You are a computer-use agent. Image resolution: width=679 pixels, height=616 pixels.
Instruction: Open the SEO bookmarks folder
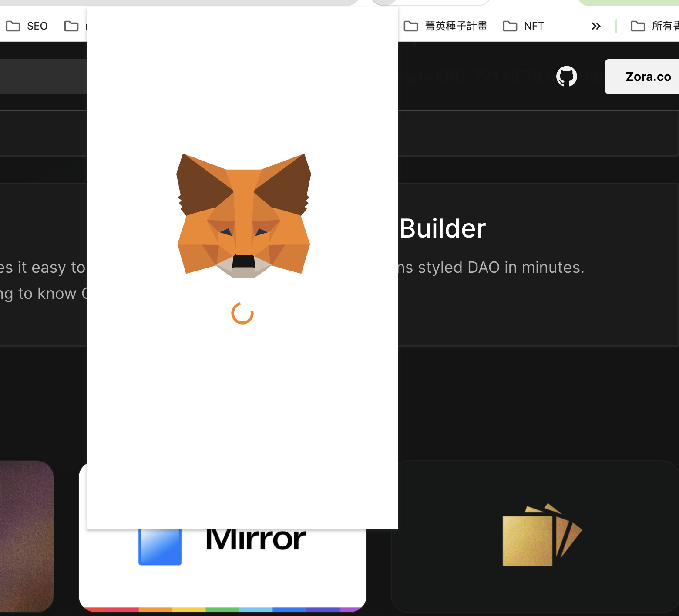(x=27, y=26)
